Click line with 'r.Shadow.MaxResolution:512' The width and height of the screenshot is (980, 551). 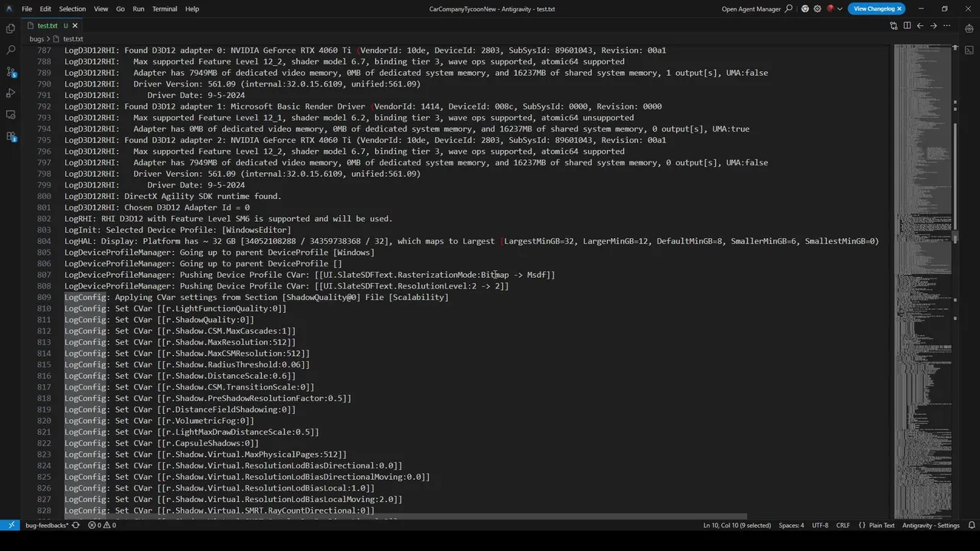pyautogui.click(x=180, y=342)
